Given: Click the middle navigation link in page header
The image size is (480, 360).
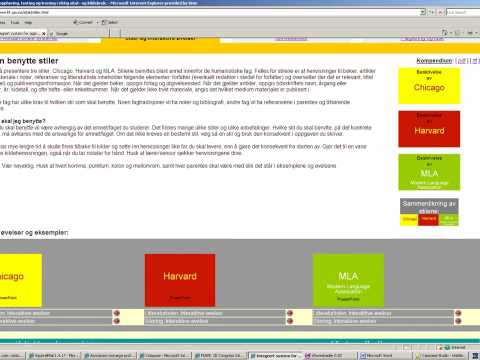Looking at the screenshot, I should point(291,39).
